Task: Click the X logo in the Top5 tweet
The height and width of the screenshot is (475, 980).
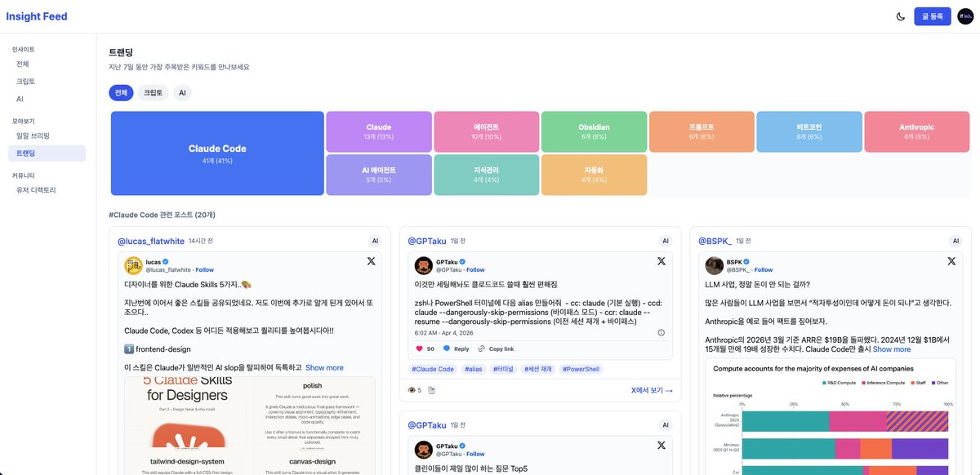Action: [x=661, y=445]
